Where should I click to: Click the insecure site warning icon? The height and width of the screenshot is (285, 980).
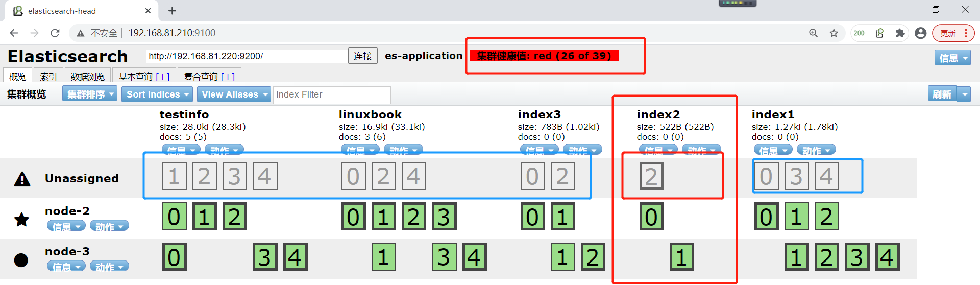pyautogui.click(x=81, y=33)
